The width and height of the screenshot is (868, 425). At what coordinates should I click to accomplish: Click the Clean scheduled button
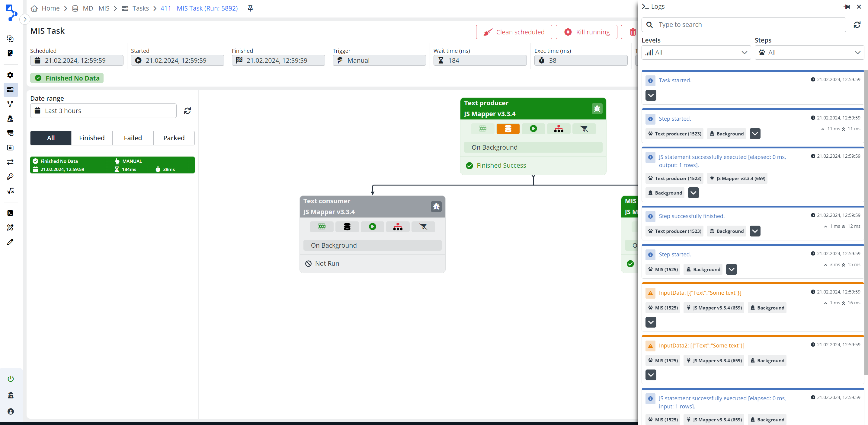[514, 32]
